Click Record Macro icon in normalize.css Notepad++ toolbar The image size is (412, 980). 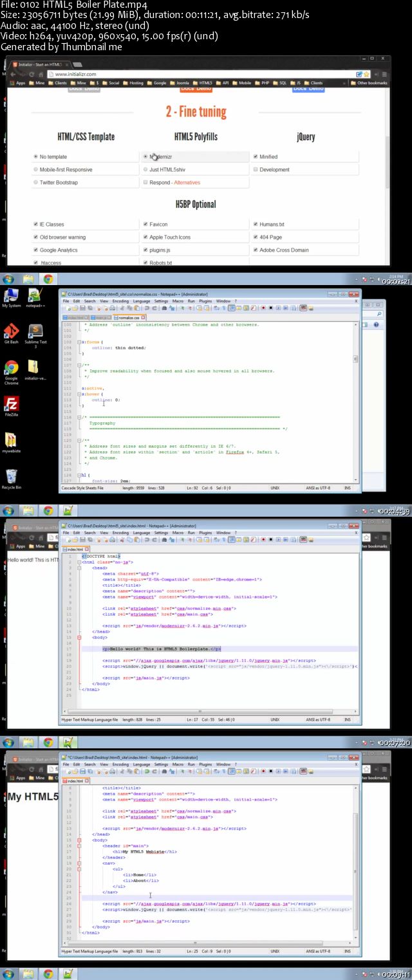[x=263, y=308]
